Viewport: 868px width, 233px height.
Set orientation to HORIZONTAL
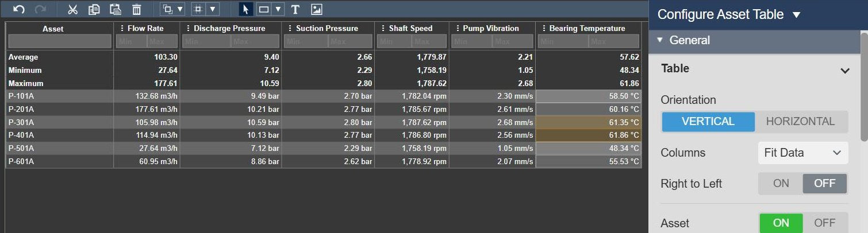click(x=800, y=122)
